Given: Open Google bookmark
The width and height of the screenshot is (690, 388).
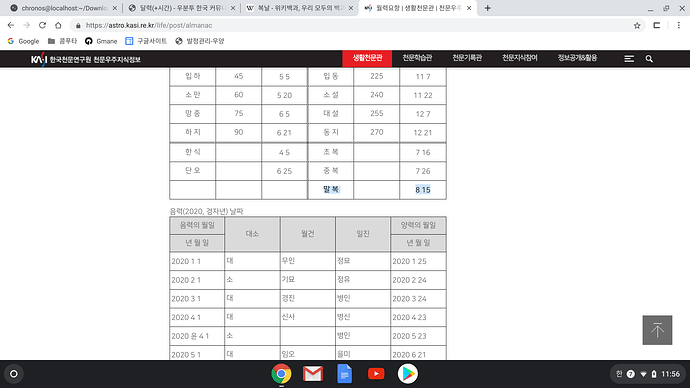Looking at the screenshot, I should [23, 41].
